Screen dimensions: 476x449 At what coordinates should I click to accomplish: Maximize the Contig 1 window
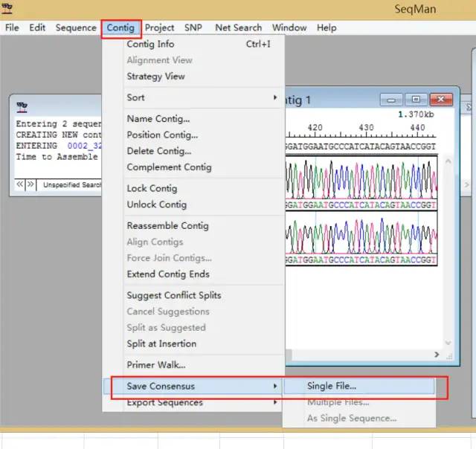click(x=416, y=100)
